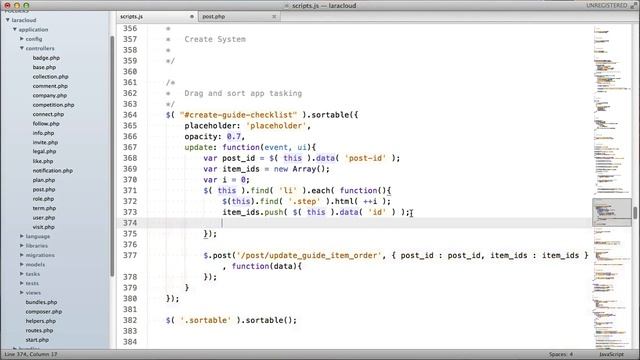Image resolution: width=640 pixels, height=360 pixels.
Task: Open base.php in the sidebar
Action: (44, 67)
